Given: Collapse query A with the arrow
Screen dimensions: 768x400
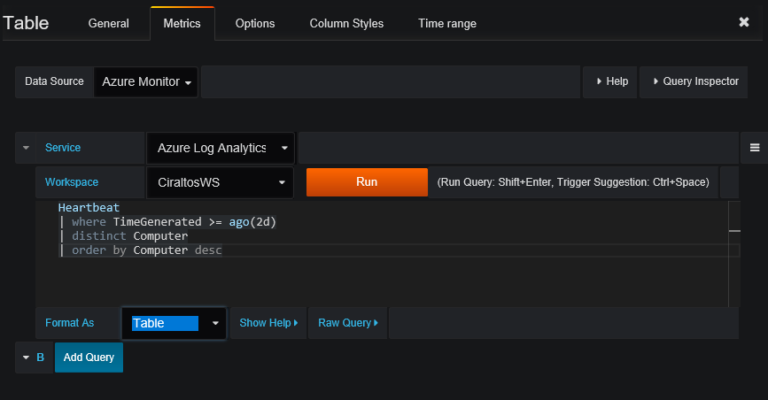Looking at the screenshot, I should coord(24,148).
